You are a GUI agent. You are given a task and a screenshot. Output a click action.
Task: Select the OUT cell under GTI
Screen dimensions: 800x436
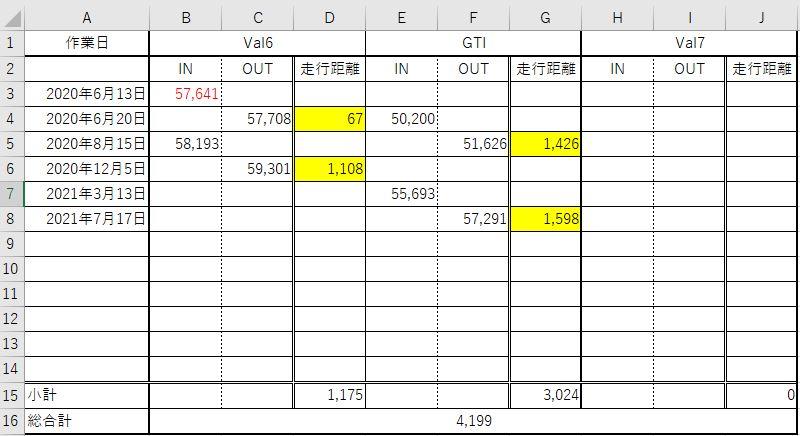coord(473,68)
